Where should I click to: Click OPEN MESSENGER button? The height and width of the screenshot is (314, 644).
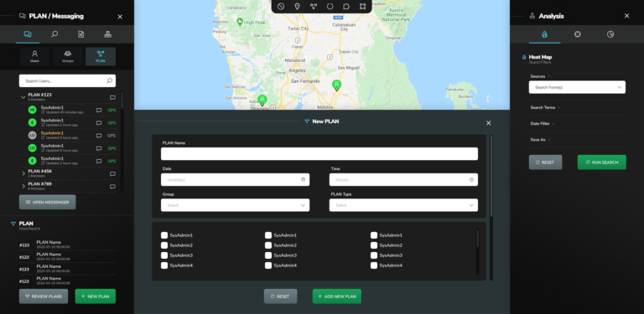tap(47, 202)
